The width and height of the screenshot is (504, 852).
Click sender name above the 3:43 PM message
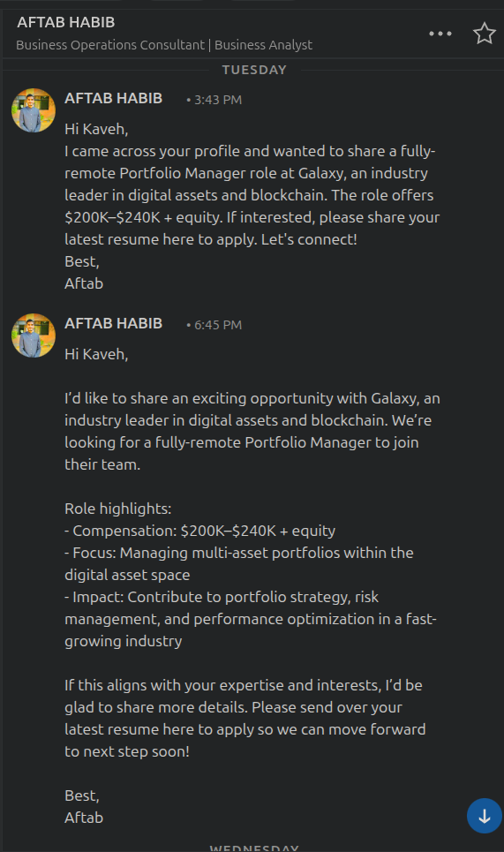click(114, 98)
